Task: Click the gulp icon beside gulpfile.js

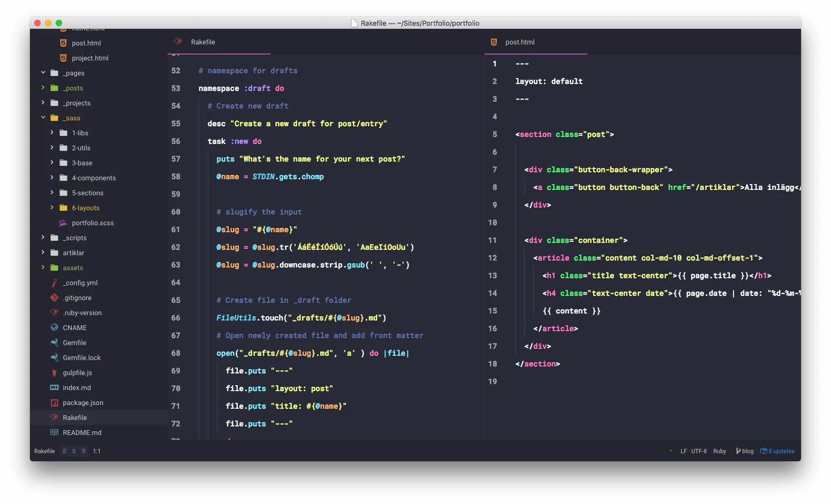Action: pyautogui.click(x=54, y=372)
